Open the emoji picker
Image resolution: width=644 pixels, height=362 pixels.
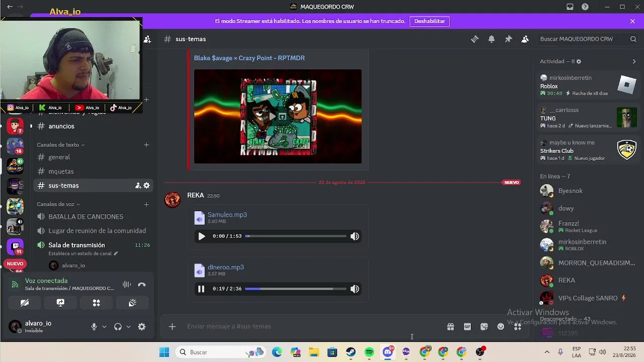pos(501,327)
